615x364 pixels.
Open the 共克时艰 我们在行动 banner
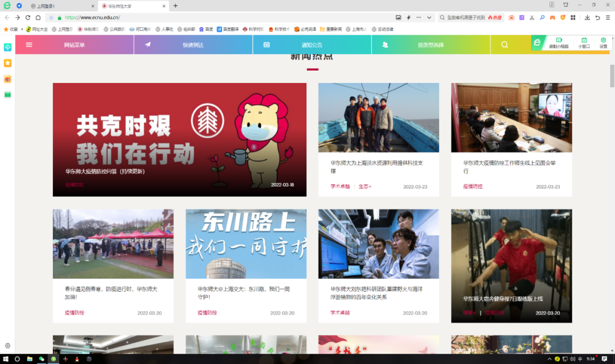tap(179, 139)
